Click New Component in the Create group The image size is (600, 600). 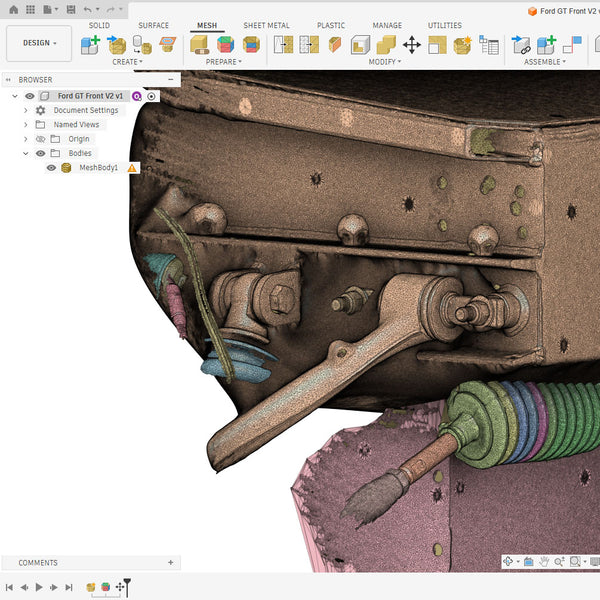coord(90,45)
